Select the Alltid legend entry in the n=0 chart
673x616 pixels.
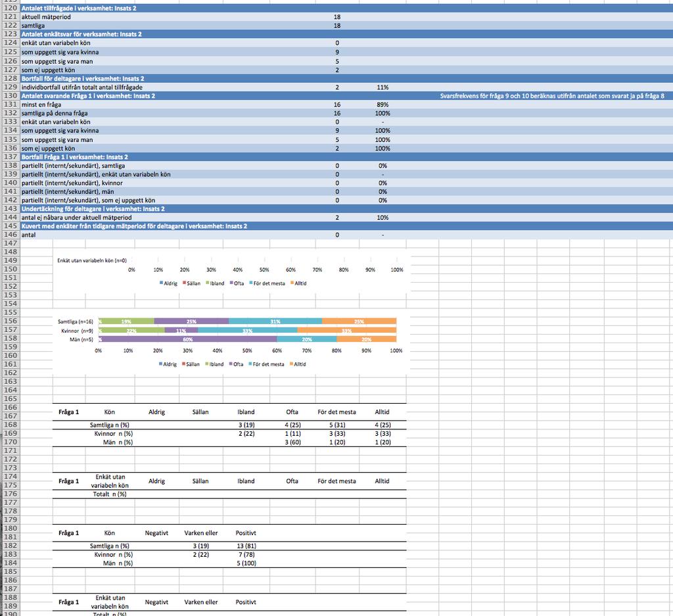298,283
